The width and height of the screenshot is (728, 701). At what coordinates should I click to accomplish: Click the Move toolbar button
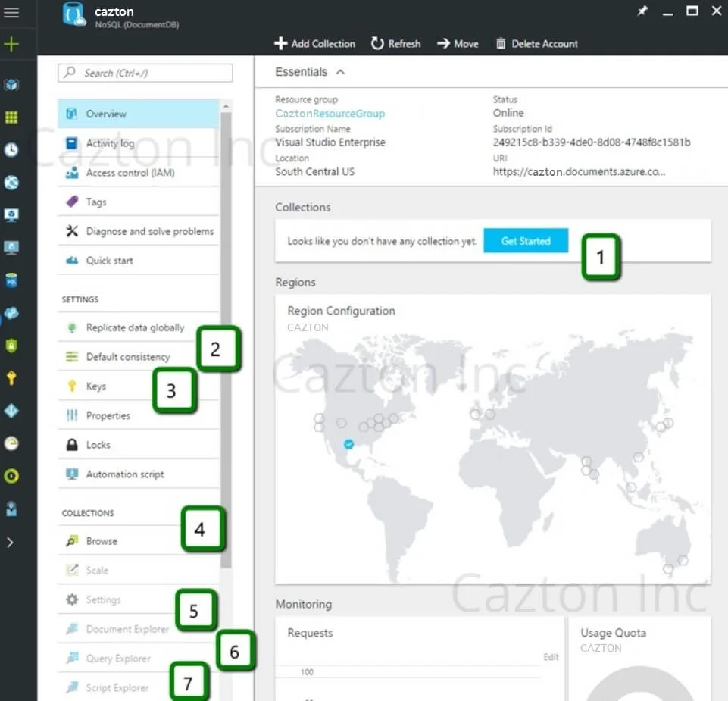tap(458, 44)
